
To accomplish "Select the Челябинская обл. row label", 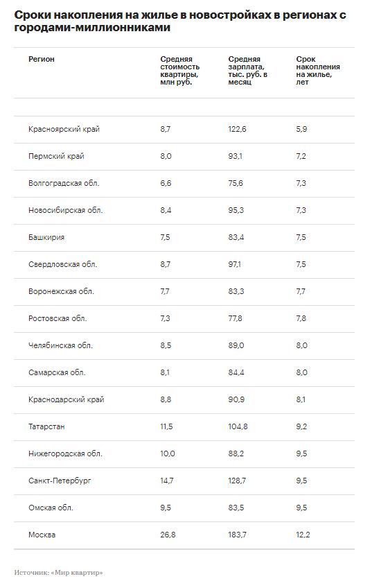I will pyautogui.click(x=60, y=345).
